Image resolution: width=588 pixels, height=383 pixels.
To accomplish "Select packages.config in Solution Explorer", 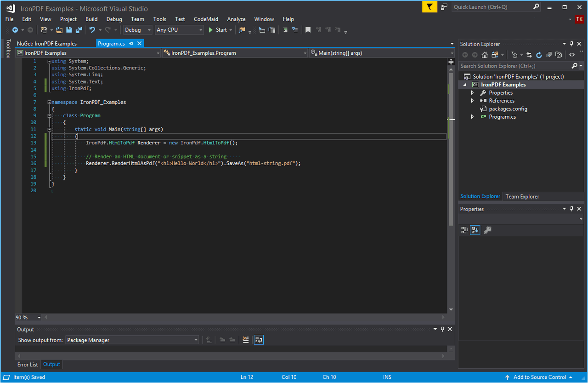I will (508, 109).
